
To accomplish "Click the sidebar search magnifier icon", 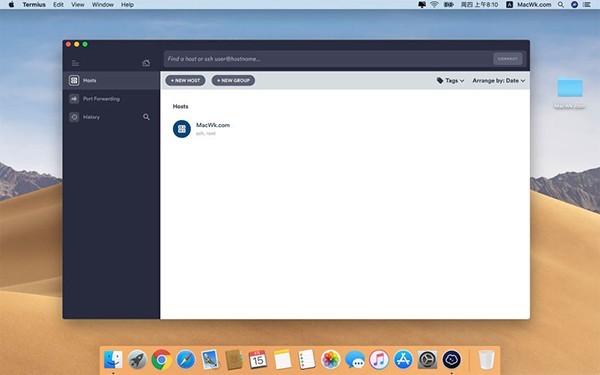I will (146, 117).
